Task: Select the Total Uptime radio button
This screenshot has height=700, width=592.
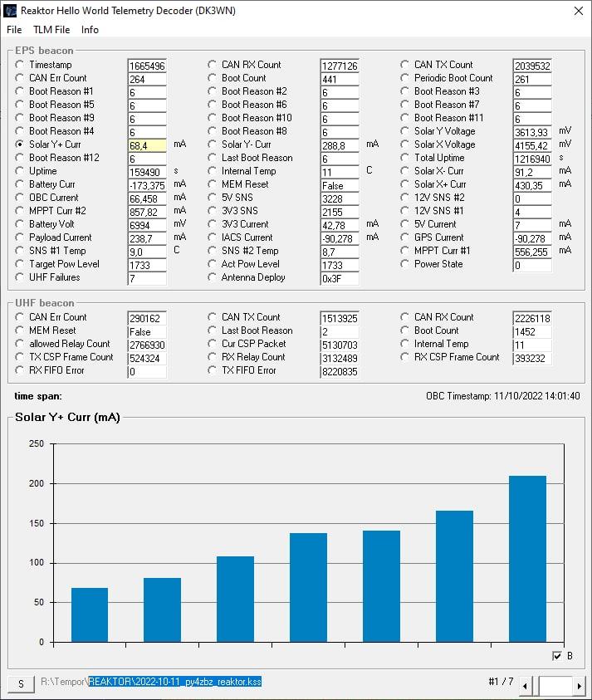Action: click(x=404, y=158)
